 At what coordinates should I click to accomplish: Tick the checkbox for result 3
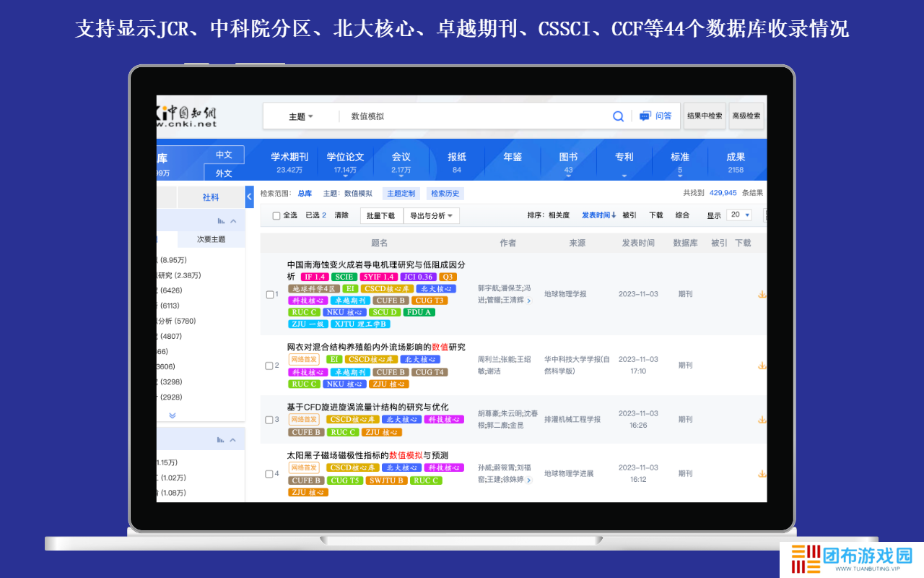[269, 420]
